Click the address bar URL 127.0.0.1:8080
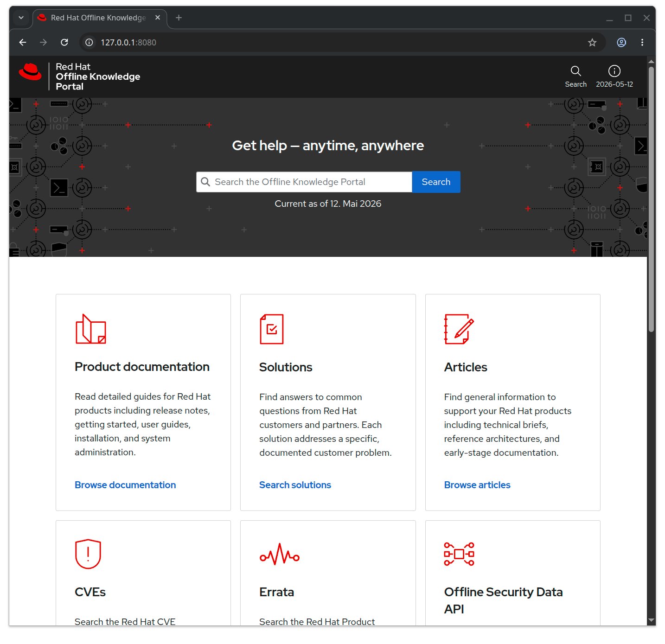Screen dimensions: 665x644 [x=128, y=43]
